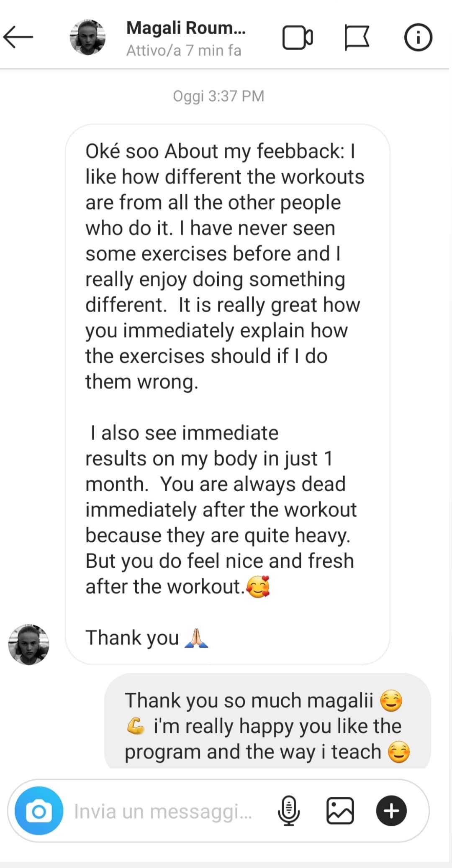Tap the 'Attivo/a 7 min fa' status
Viewport: 452px width, 868px height.
184,51
